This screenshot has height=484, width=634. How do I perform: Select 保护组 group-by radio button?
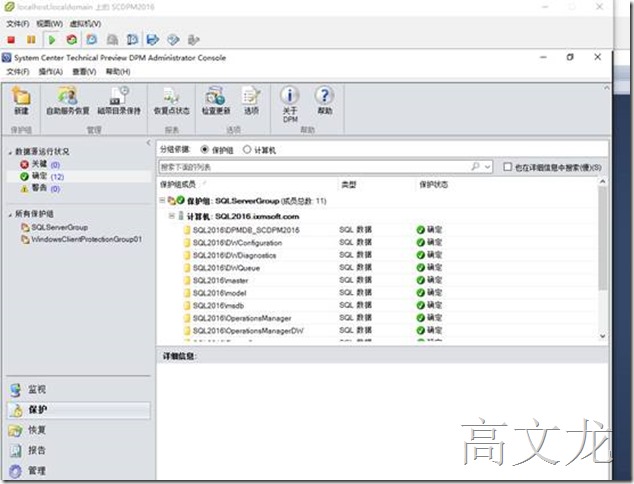coord(205,150)
